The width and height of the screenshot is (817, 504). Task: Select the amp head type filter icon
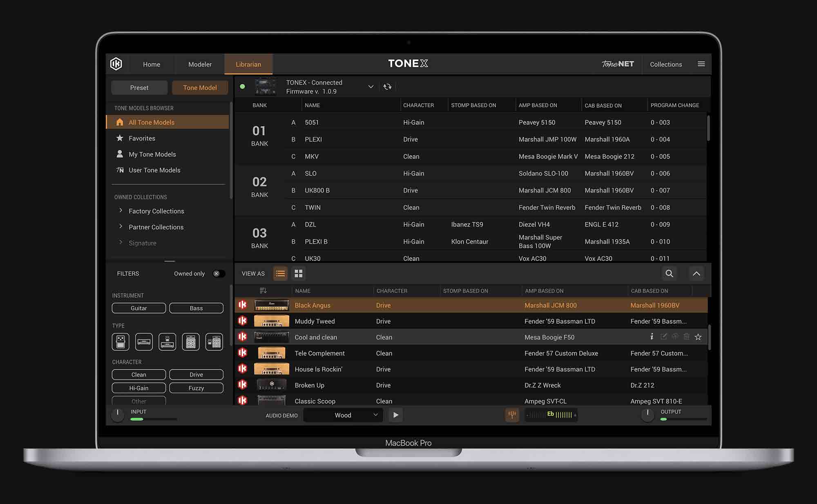pyautogui.click(x=144, y=342)
